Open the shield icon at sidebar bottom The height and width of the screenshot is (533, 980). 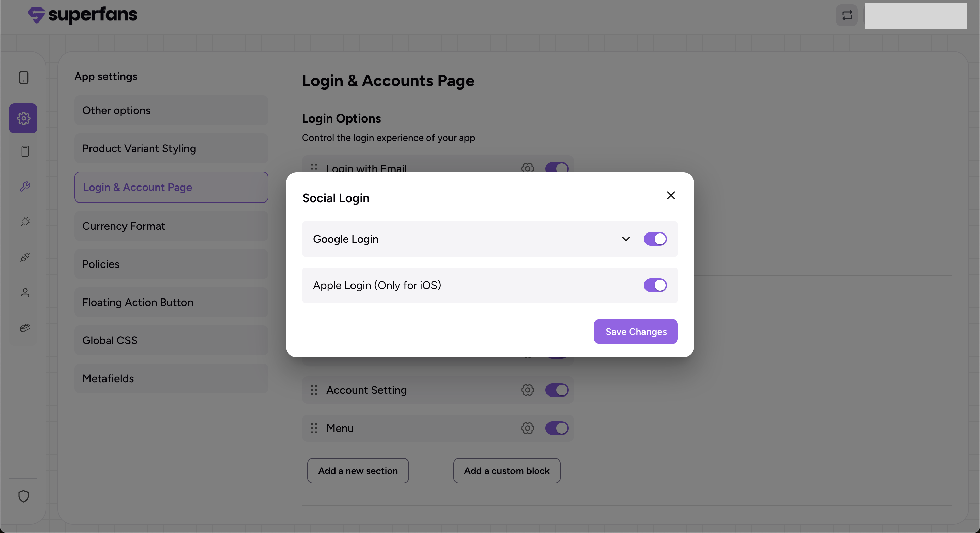tap(23, 496)
